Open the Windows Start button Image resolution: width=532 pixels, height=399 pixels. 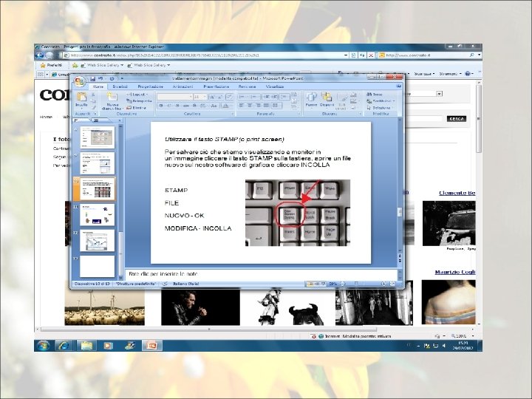(x=44, y=346)
